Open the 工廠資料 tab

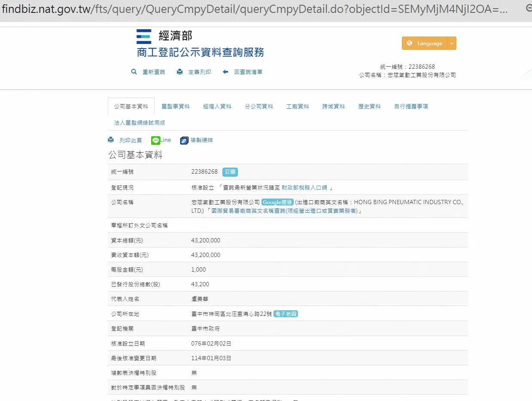point(298,106)
